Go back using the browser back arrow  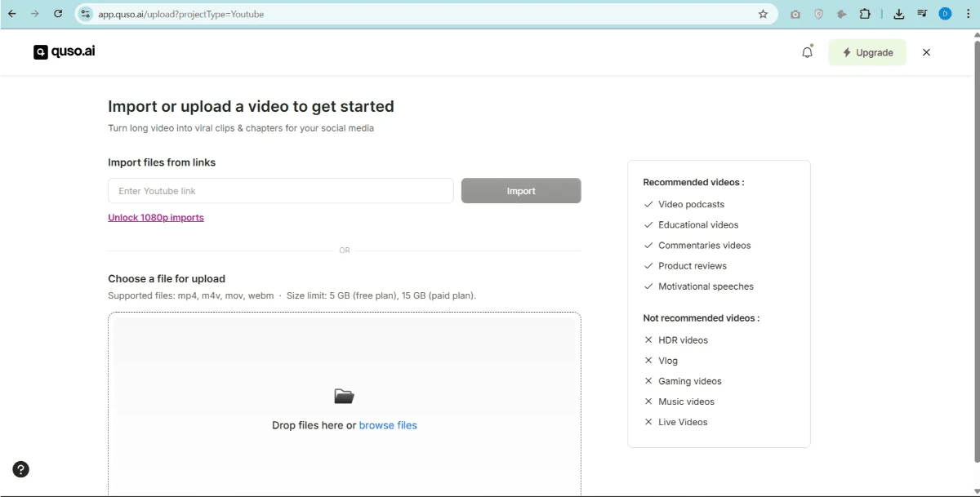click(x=11, y=14)
